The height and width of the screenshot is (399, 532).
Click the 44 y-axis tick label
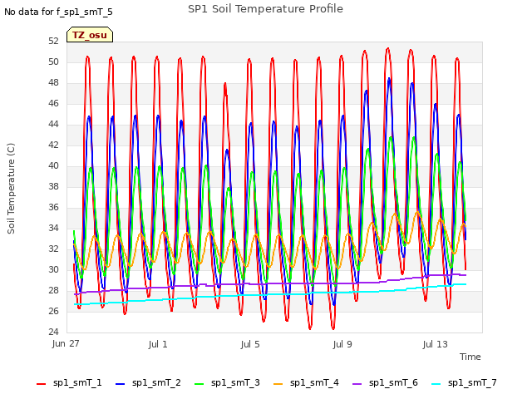point(53,124)
